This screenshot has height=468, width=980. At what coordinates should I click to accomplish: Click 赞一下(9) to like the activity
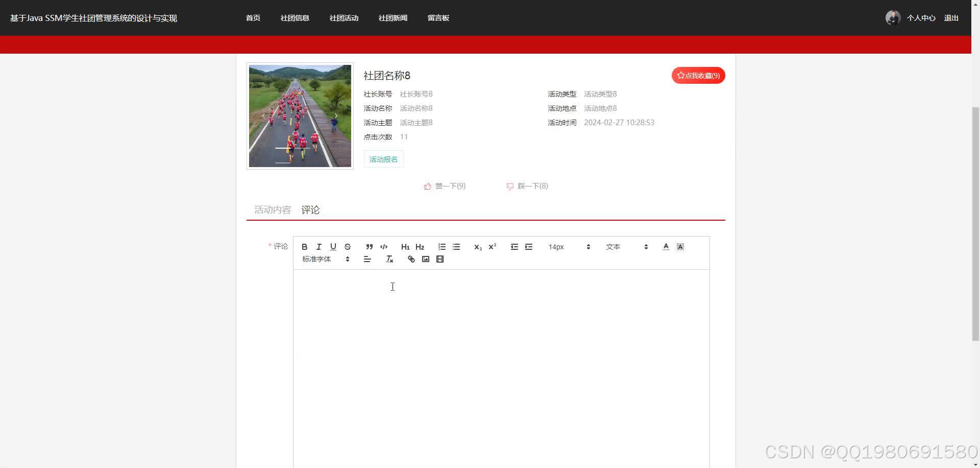click(x=445, y=186)
